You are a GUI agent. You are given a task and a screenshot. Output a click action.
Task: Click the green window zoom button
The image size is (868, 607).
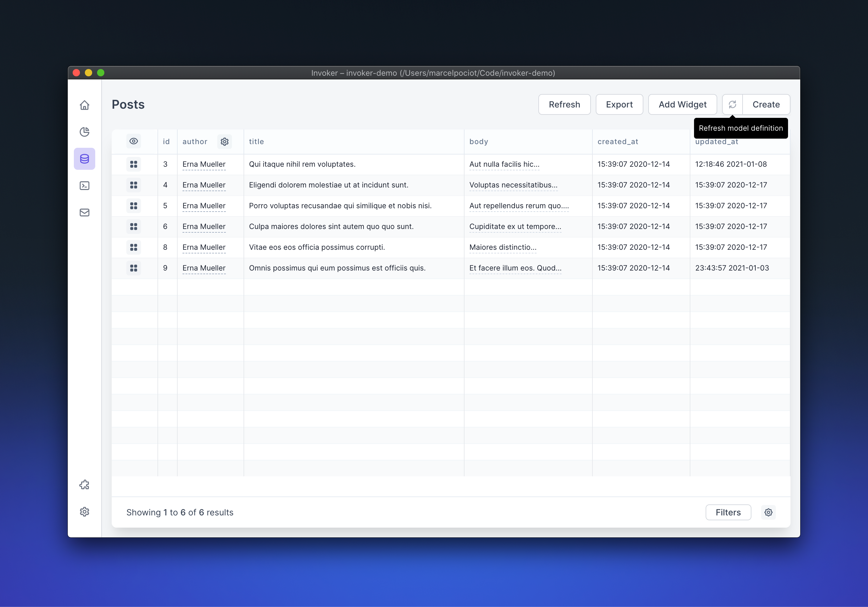(100, 73)
